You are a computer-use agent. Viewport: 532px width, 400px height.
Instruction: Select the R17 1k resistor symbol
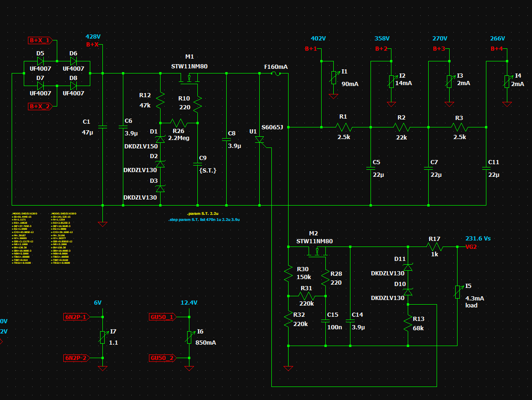(x=434, y=247)
